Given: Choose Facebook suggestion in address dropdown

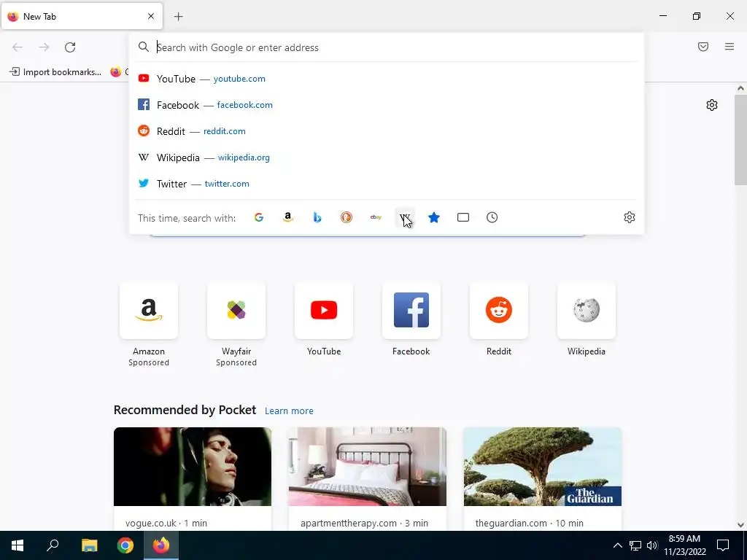Looking at the screenshot, I should click(x=387, y=105).
